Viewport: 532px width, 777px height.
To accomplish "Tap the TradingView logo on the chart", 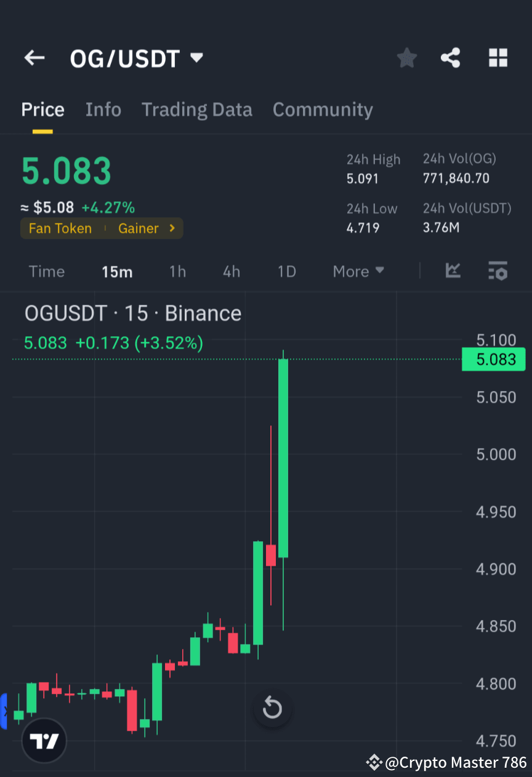I will [x=43, y=740].
